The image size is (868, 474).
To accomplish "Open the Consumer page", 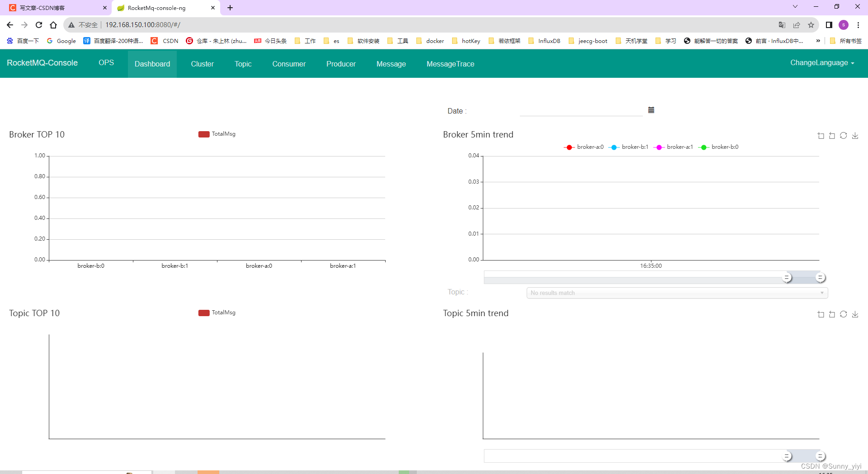I will (x=289, y=64).
